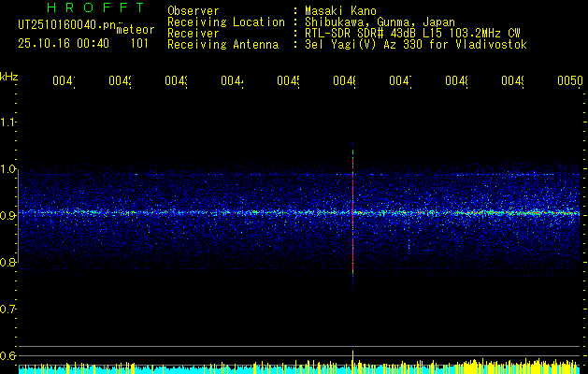The image size is (588, 374).
Task: Click the 0041 time axis marker
Action: coord(64,80)
